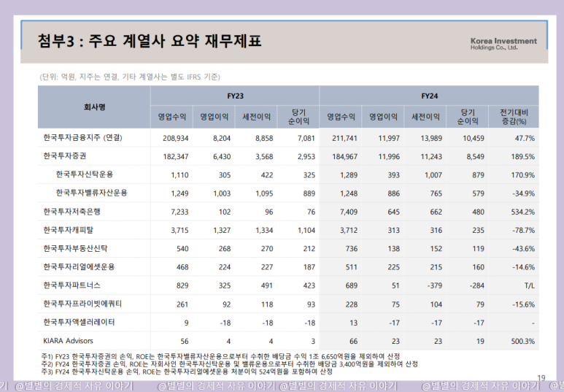
Task: Select row label 한국투자리얼에셋운용
Action: coord(79,266)
